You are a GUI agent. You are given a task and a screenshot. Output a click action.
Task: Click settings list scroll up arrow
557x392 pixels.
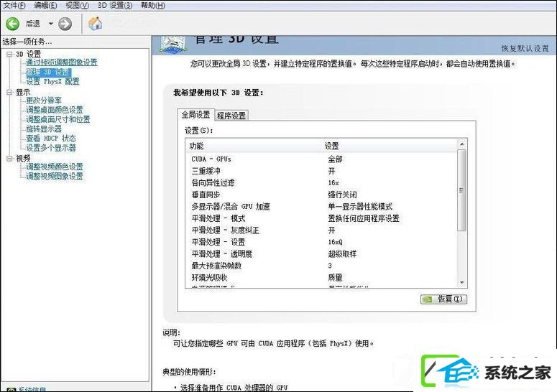[462, 144]
